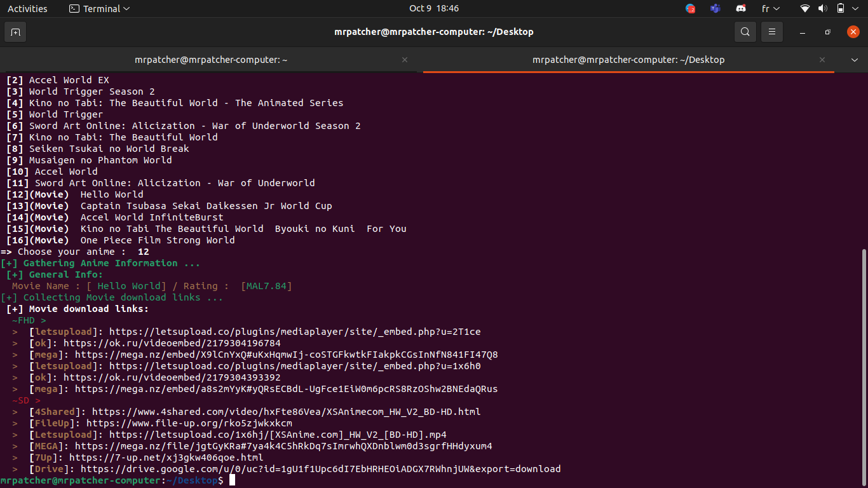
Task: Switch to mrpatcher-computer: ~ tab
Action: [x=211, y=60]
